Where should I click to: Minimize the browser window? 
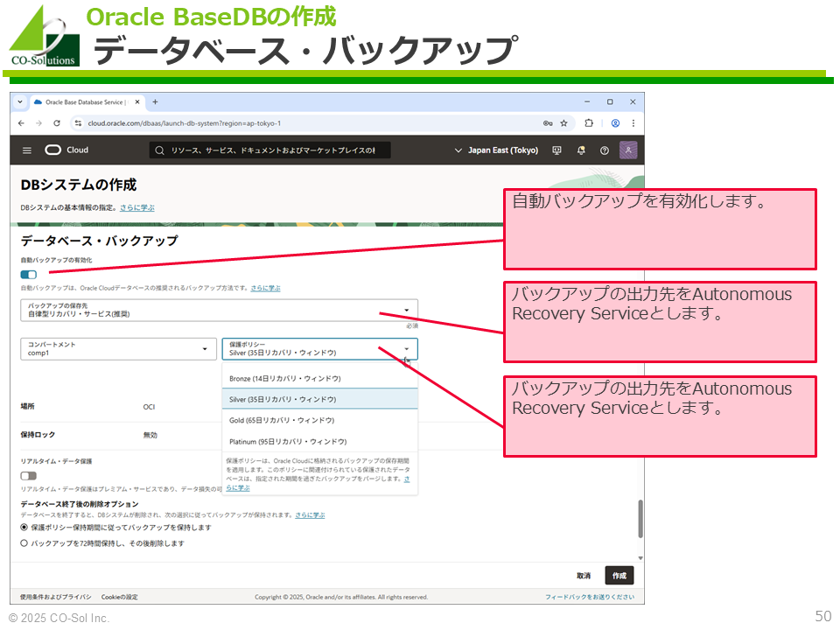(587, 101)
